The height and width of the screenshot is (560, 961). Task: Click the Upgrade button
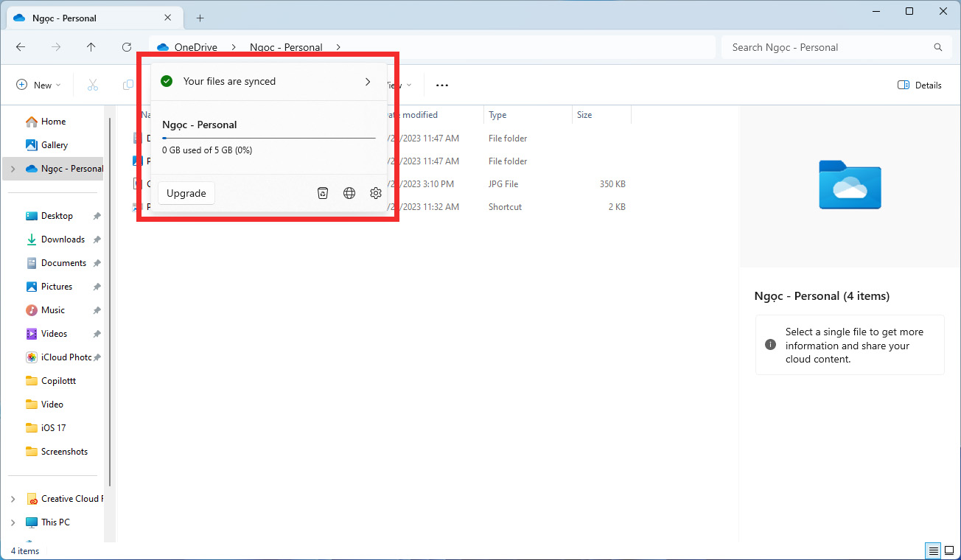coord(186,193)
